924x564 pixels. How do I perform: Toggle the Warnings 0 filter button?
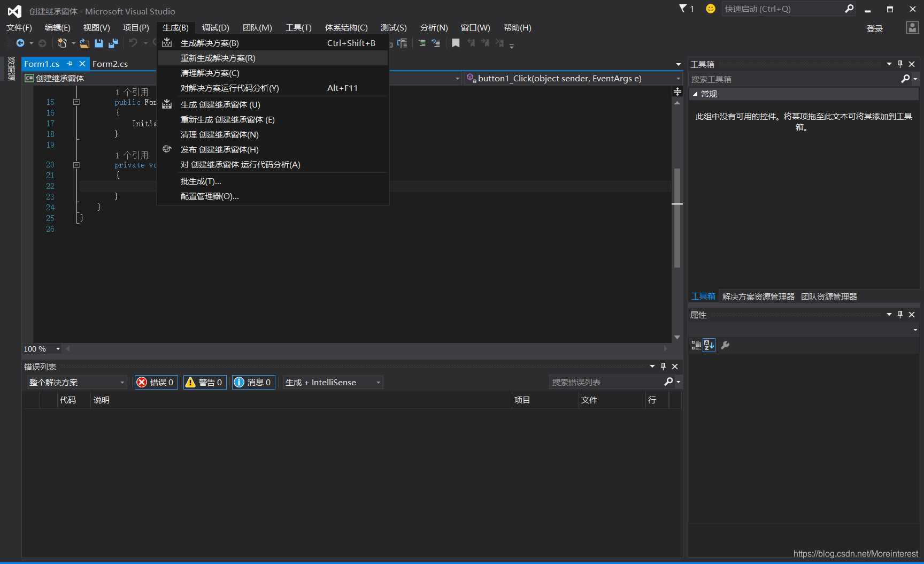tap(205, 382)
